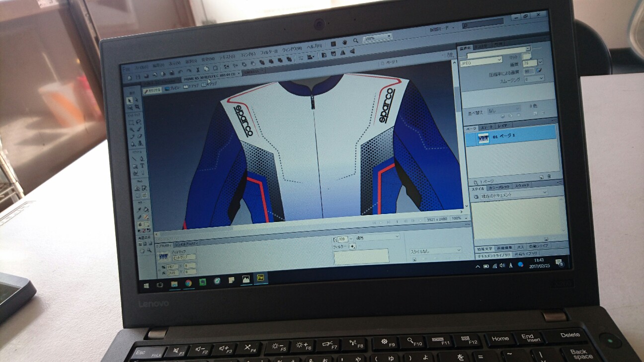The height and width of the screenshot is (362, 644).
Task: Open the マット color swatch
Action: 526,57
